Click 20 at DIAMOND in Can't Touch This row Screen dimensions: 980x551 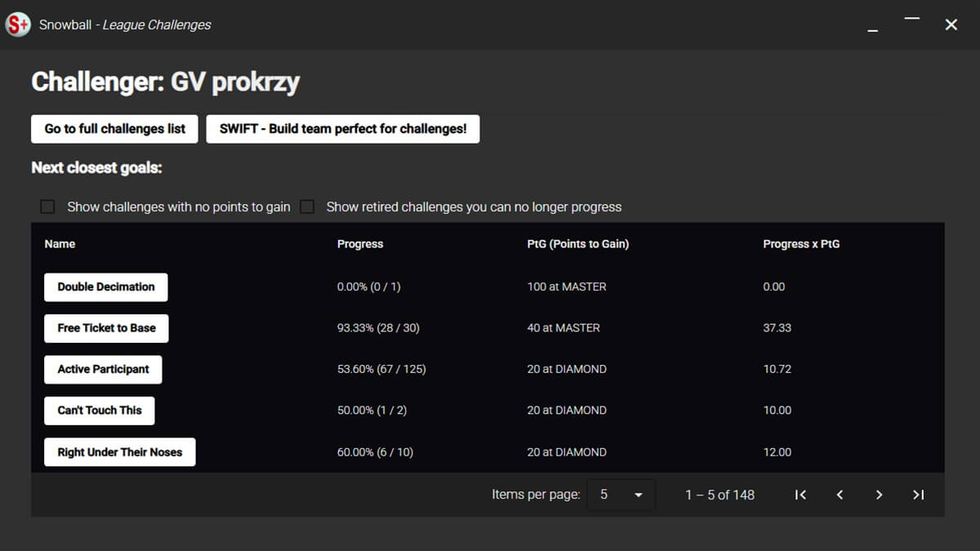click(567, 411)
